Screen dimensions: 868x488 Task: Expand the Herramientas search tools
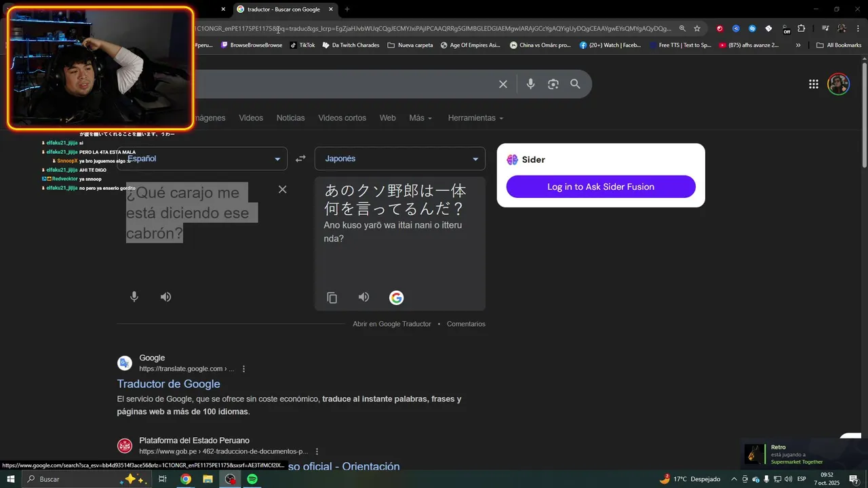click(x=475, y=118)
